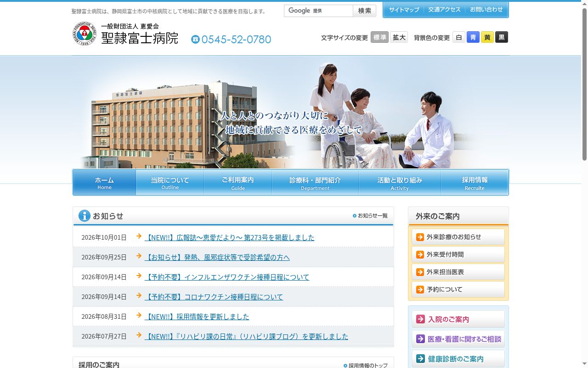Open リハビリ課ブログ updated news link
Image resolution: width=588 pixels, height=368 pixels.
246,336
